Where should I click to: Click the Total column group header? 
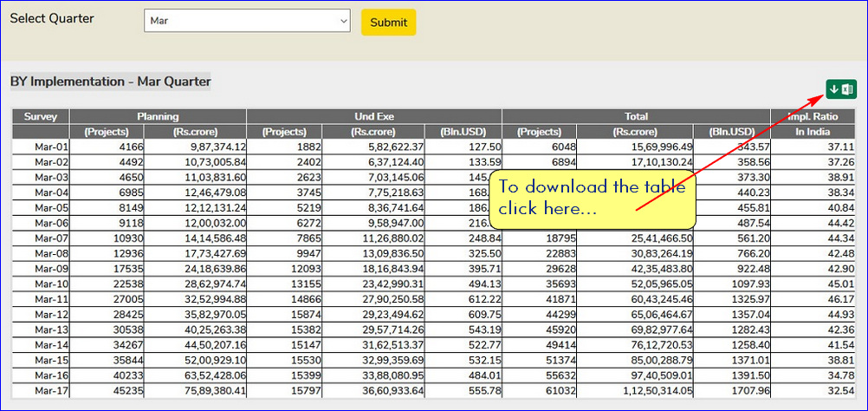pyautogui.click(x=636, y=116)
